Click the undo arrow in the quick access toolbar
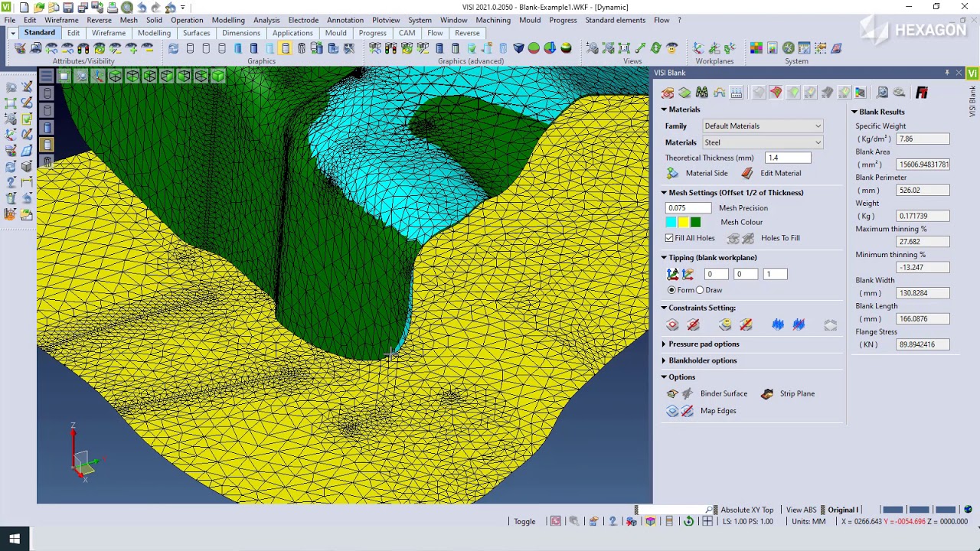The width and height of the screenshot is (980, 551). tap(142, 8)
